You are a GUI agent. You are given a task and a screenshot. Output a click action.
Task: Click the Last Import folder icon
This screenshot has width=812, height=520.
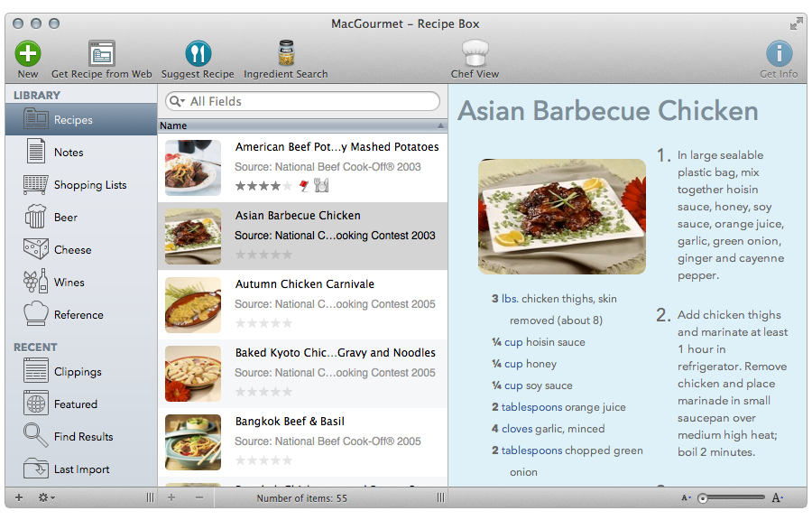tap(36, 469)
